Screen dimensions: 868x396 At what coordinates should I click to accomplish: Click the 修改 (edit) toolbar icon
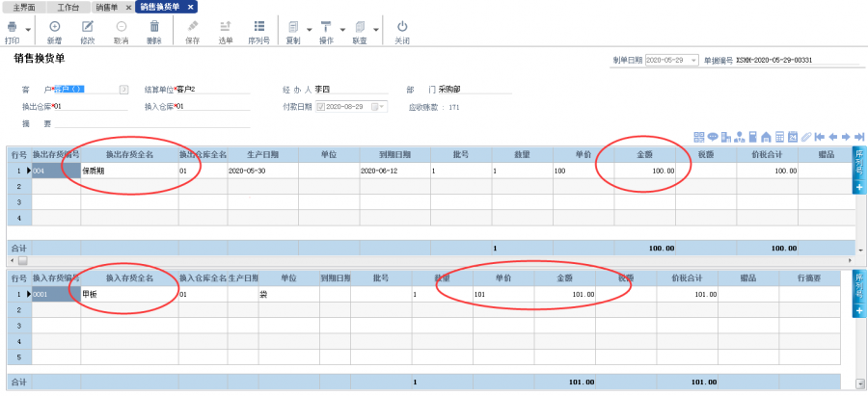tap(88, 27)
